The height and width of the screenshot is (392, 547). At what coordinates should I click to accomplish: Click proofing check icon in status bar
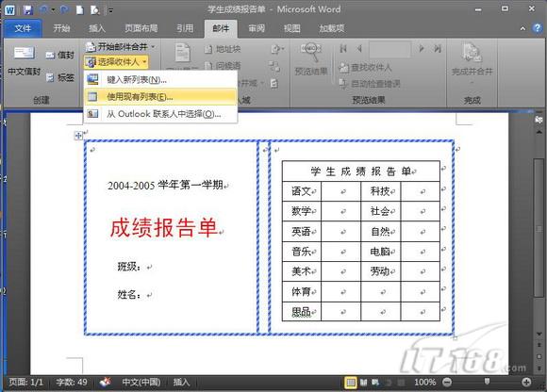106,383
